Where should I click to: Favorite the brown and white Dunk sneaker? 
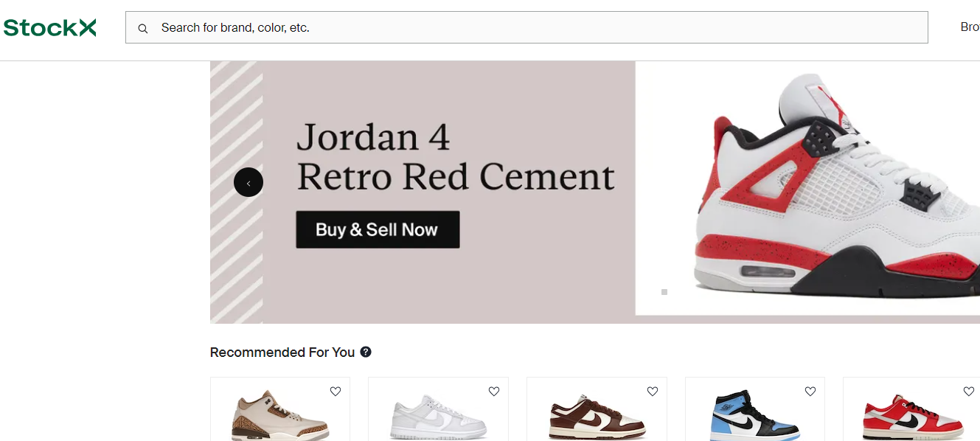coord(652,392)
